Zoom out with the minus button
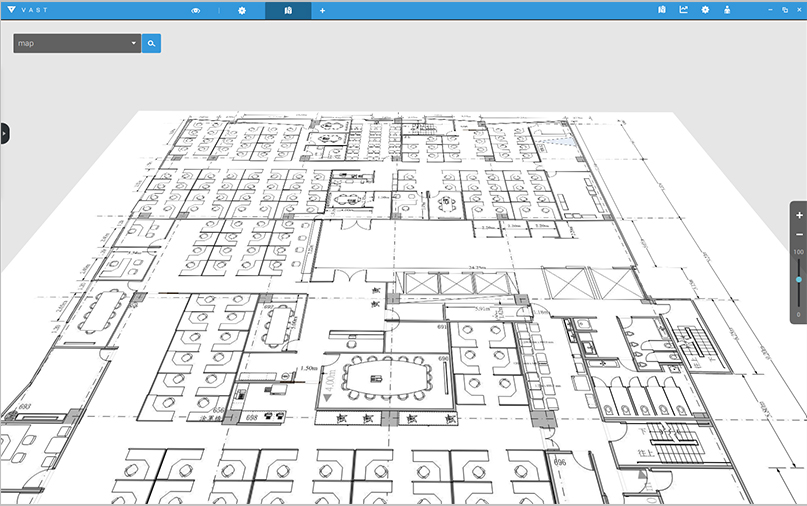The width and height of the screenshot is (807, 506). [799, 235]
